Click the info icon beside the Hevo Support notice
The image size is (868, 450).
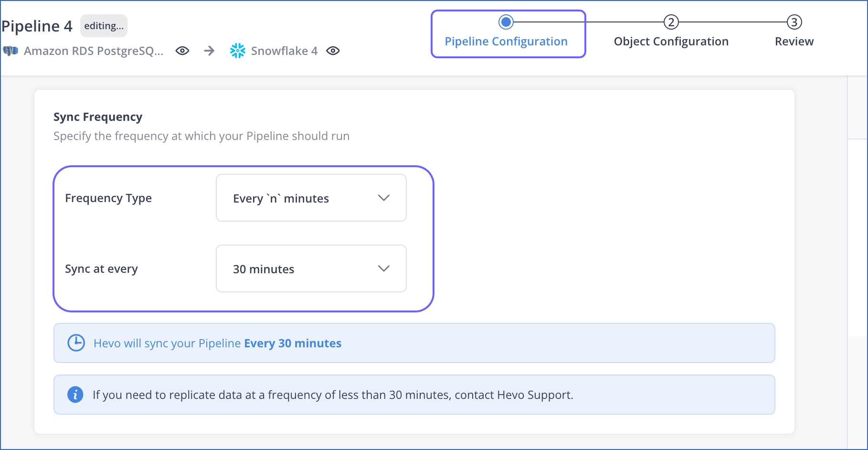pyautogui.click(x=75, y=395)
